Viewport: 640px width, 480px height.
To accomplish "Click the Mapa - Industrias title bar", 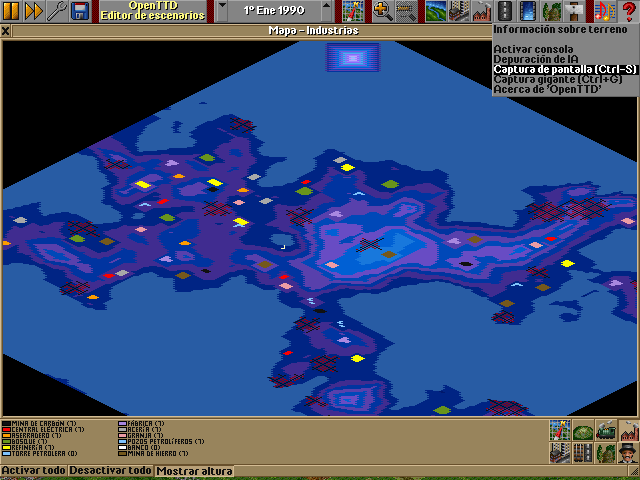I will (313, 31).
